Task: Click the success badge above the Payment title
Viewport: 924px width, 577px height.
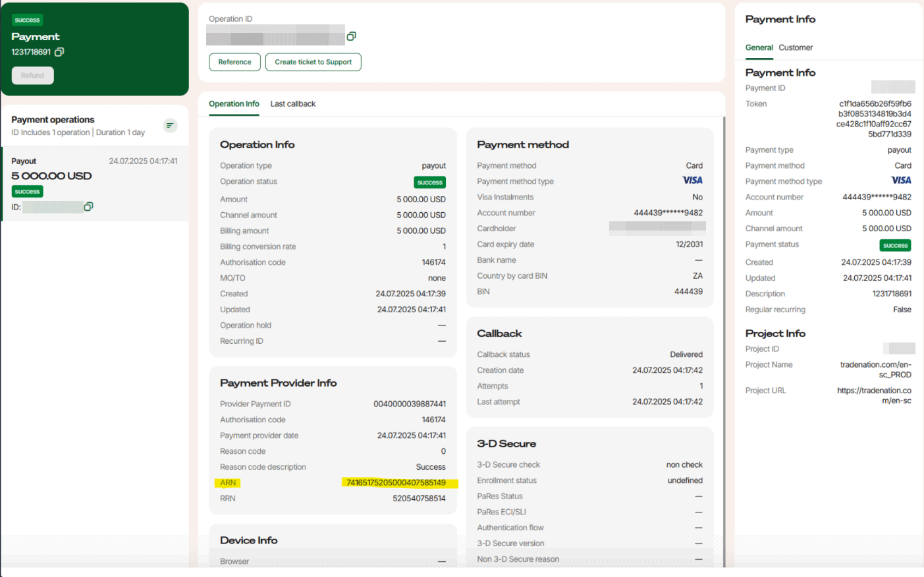Action: (x=27, y=20)
